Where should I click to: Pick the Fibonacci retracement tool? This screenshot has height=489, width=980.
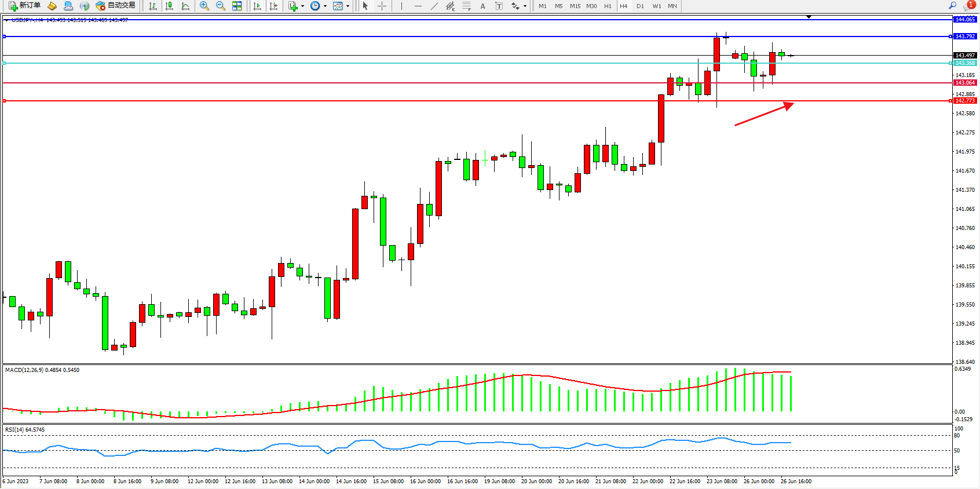tap(467, 6)
